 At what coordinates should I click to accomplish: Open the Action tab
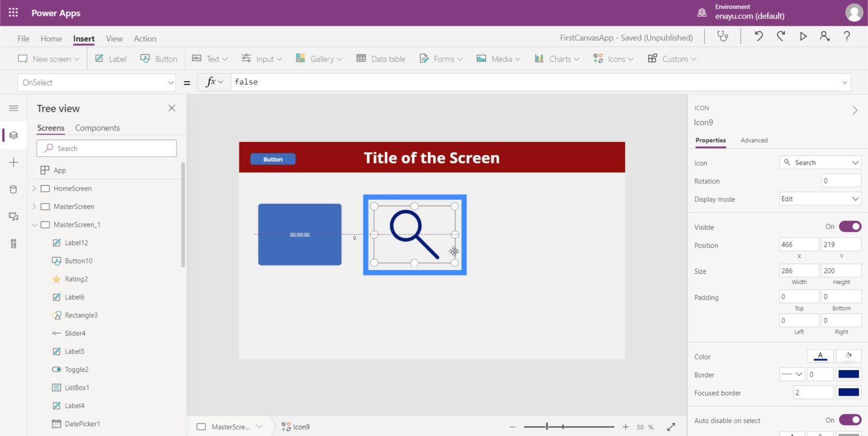point(145,39)
